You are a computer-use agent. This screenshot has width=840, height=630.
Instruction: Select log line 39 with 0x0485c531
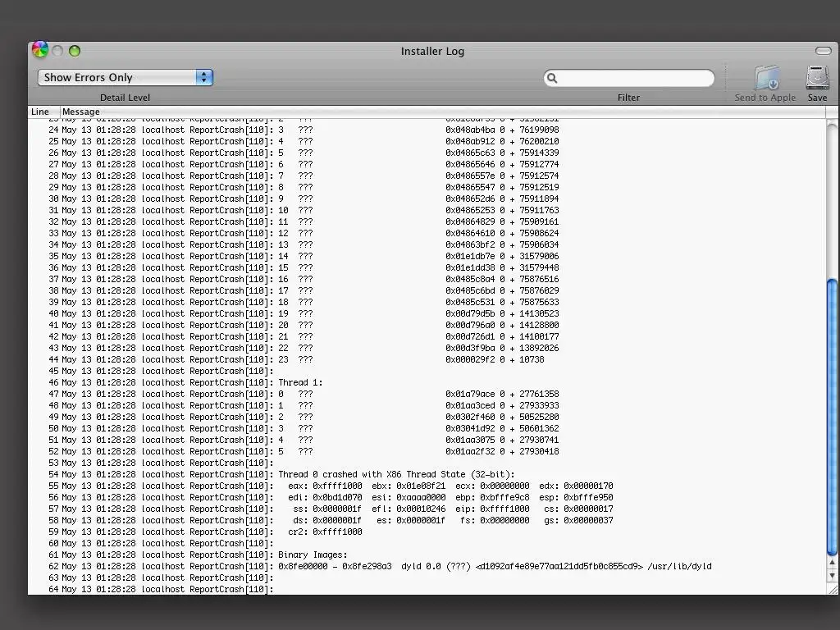tap(427, 302)
